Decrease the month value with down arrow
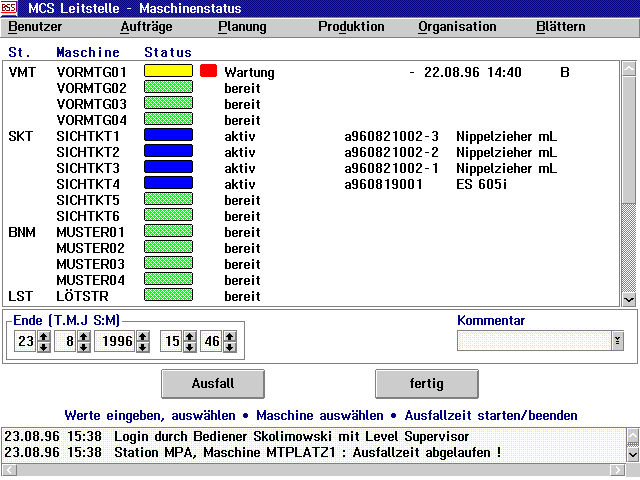640x480 pixels. (x=82, y=346)
